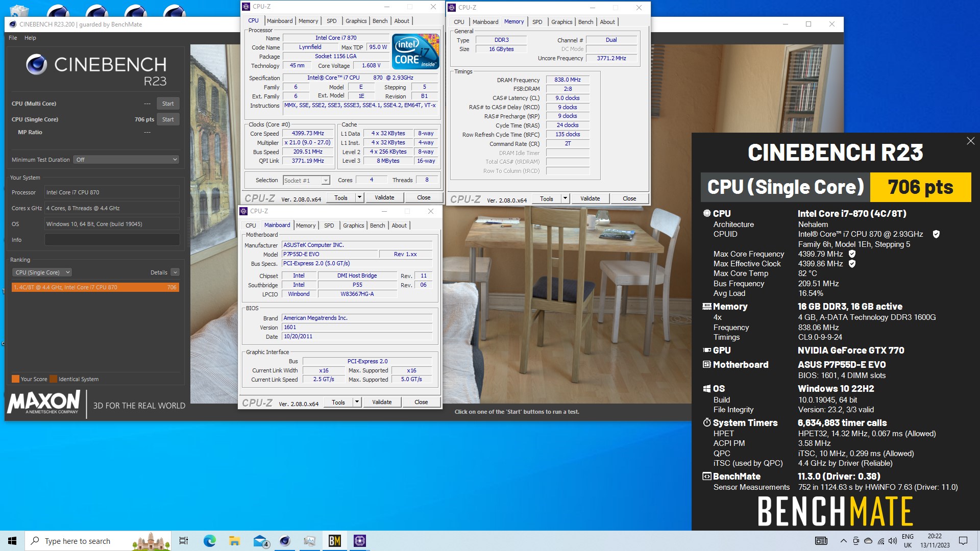The height and width of the screenshot is (551, 980).
Task: Click the BIOS Version value 1601
Action: coord(357,327)
